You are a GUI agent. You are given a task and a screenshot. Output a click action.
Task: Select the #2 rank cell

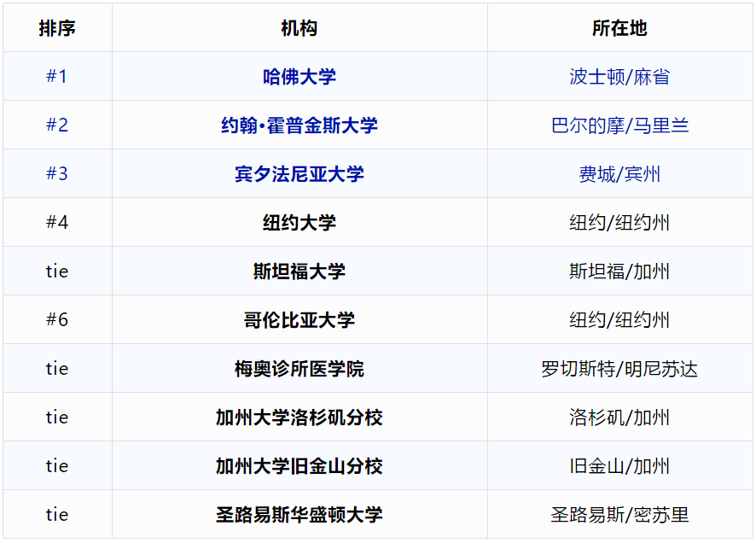[57, 125]
